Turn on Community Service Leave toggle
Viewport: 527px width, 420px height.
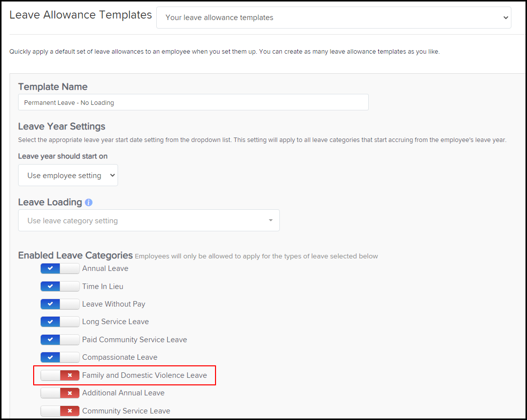[x=60, y=411]
